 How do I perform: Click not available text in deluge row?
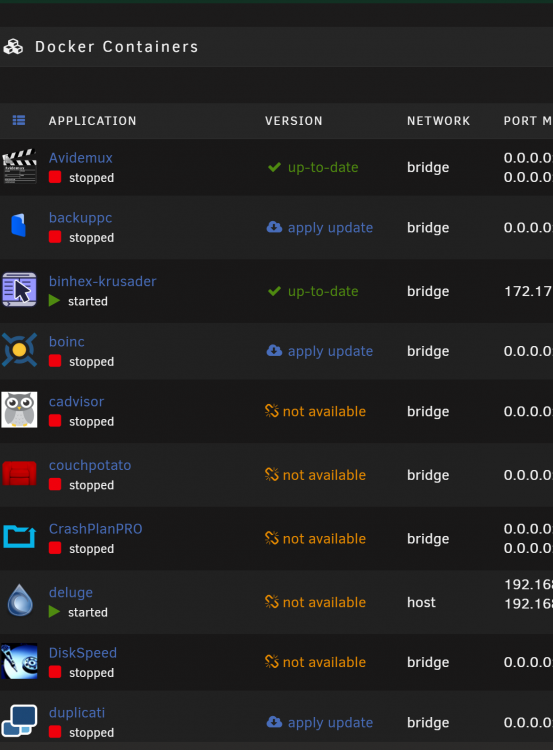(324, 602)
